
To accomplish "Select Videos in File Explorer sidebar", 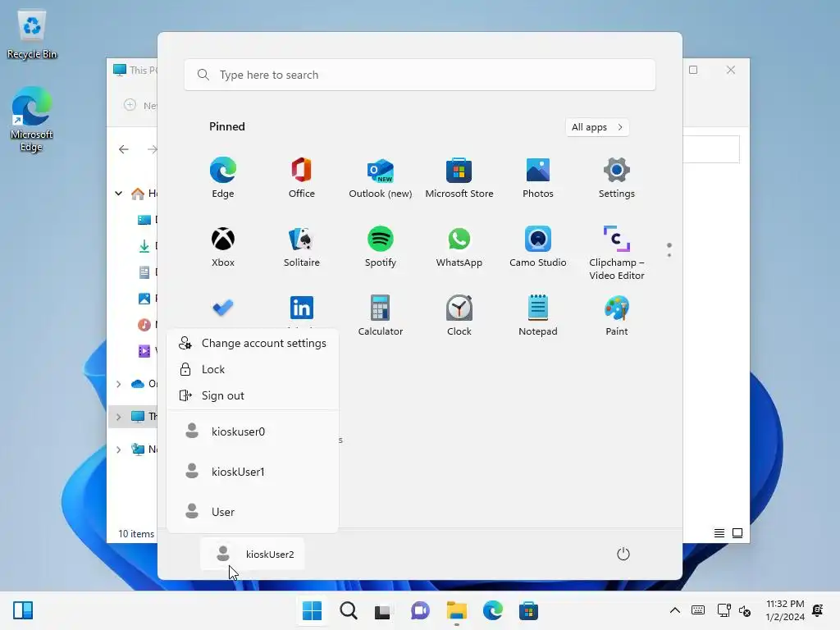I will [147, 351].
